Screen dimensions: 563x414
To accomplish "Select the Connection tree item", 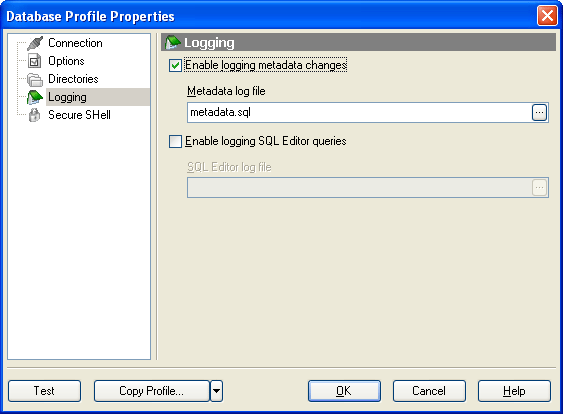I will [x=75, y=43].
